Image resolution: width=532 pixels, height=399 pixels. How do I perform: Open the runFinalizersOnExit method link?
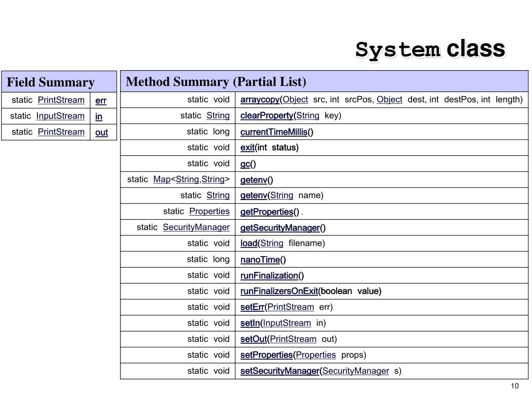pyautogui.click(x=279, y=291)
